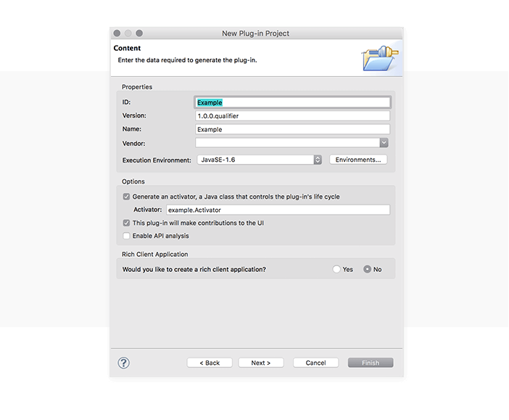Screen dimensions: 509x420
Task: Close the dialog via red window button
Action: [x=117, y=33]
